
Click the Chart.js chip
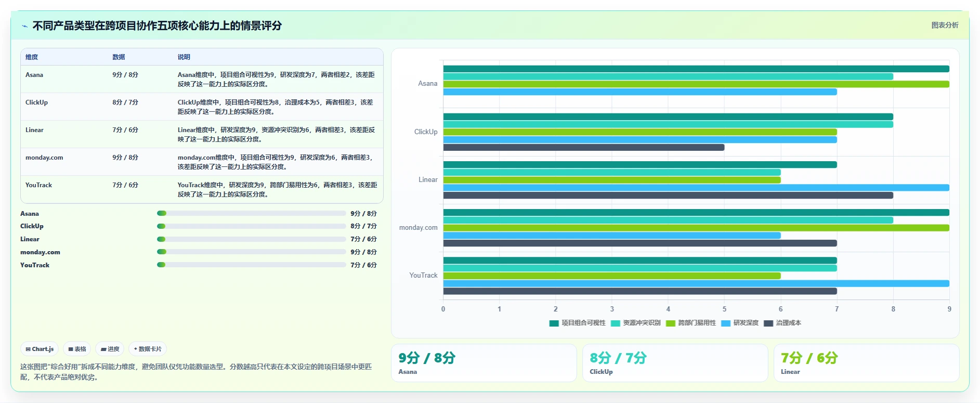click(40, 349)
